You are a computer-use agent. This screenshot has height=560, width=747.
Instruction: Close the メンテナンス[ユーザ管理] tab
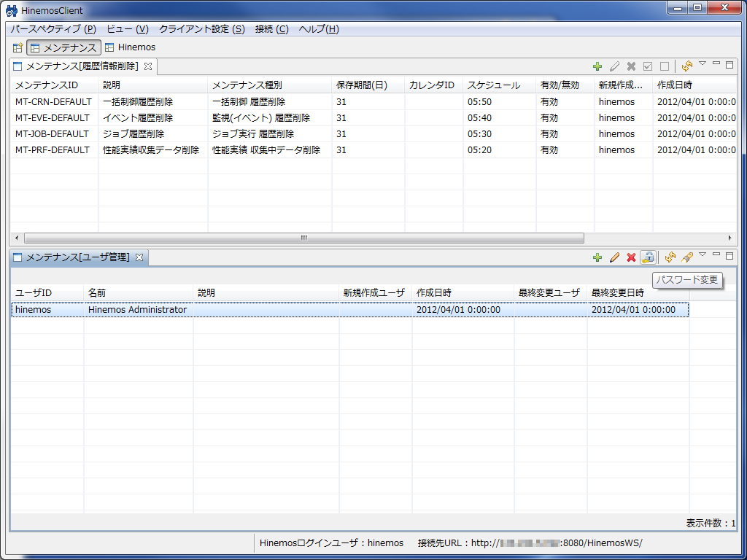[x=139, y=257]
